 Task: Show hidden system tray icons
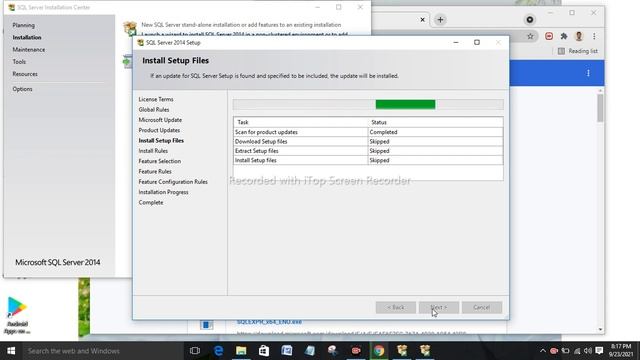(x=542, y=351)
